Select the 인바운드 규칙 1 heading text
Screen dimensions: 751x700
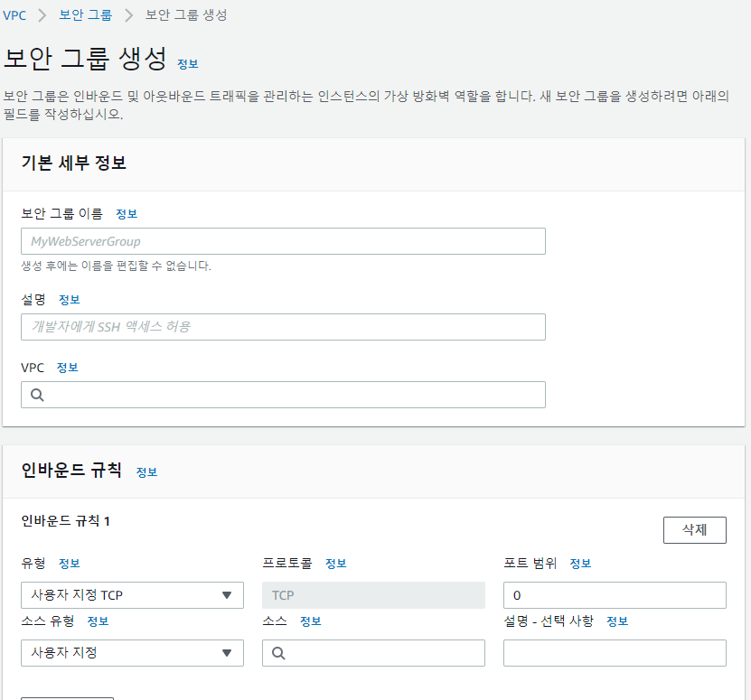tap(66, 521)
